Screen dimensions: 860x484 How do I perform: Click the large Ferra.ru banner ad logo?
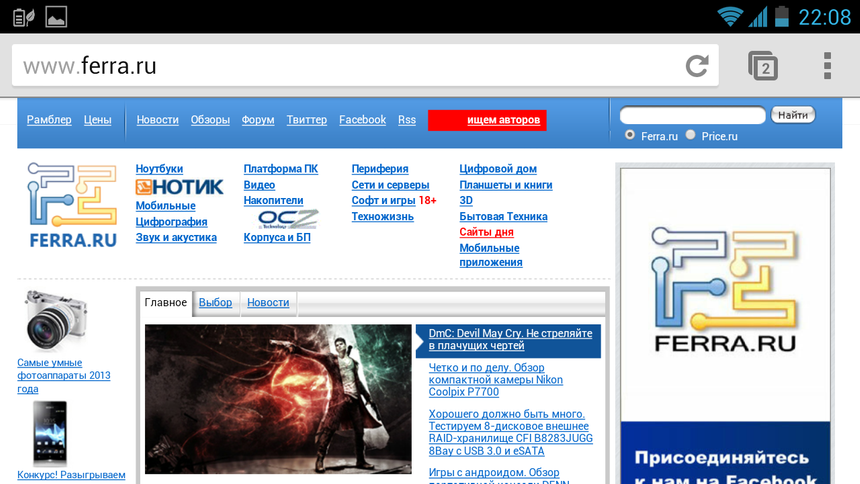[725, 291]
